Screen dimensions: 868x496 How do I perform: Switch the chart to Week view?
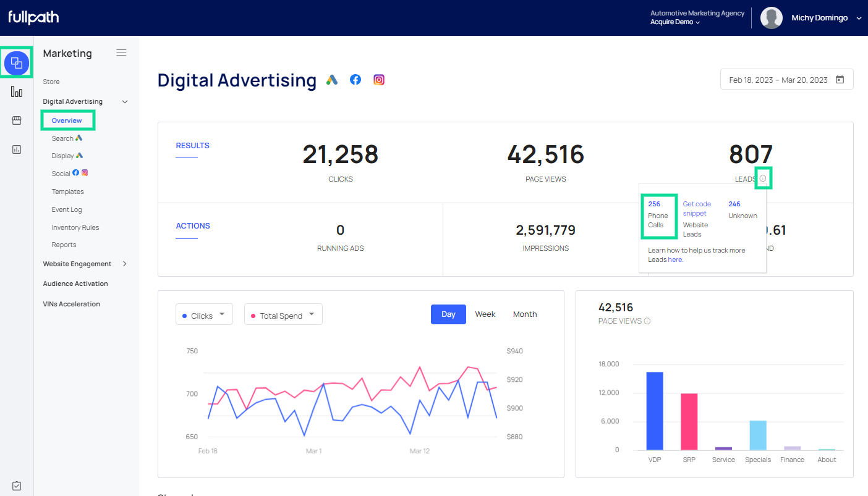(485, 314)
